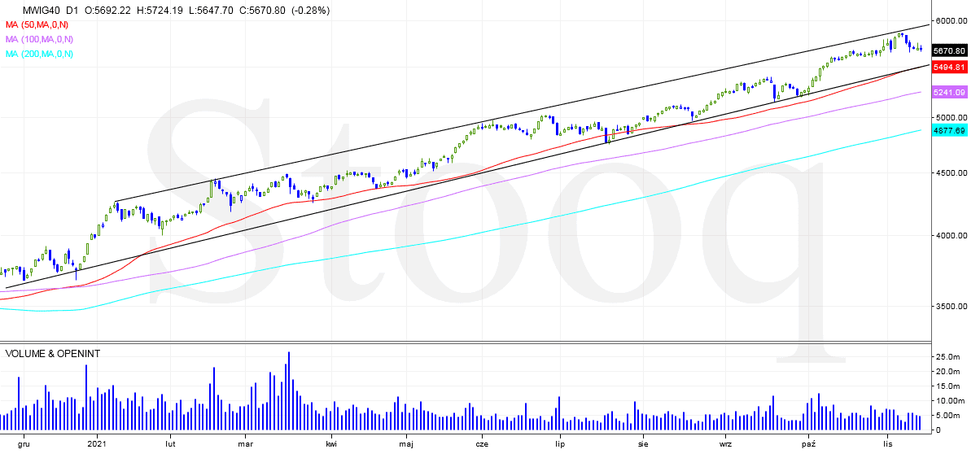Viewport: 980px width, 458px height.
Task: Click the 6000.00 price axis label
Action: [x=951, y=21]
